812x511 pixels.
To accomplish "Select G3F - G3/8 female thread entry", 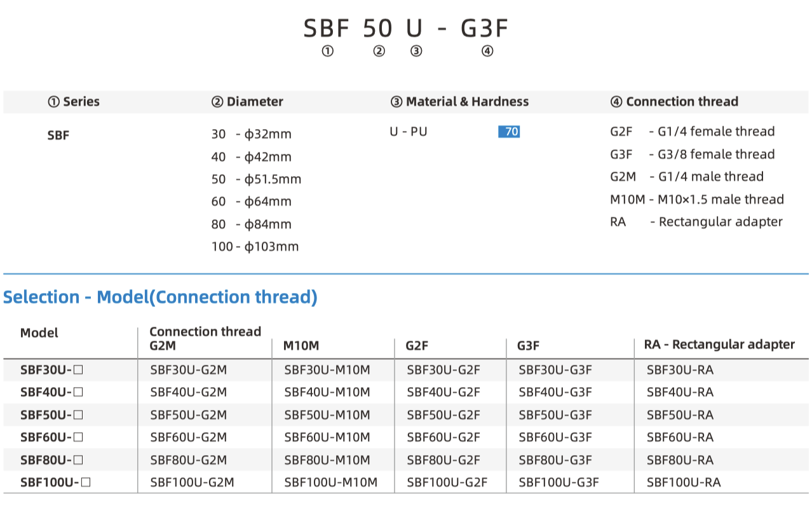I will pos(693,154).
